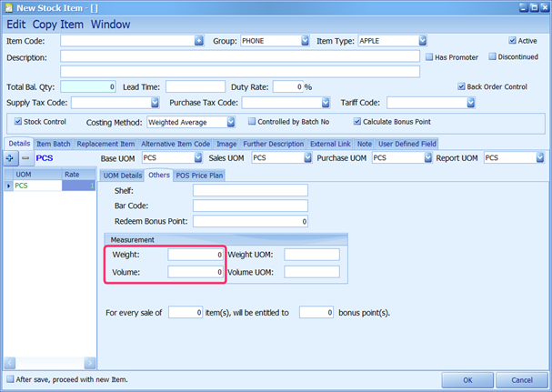Image resolution: width=552 pixels, height=392 pixels.
Task: Switch to the POS Price Plan tab
Action: (x=200, y=175)
